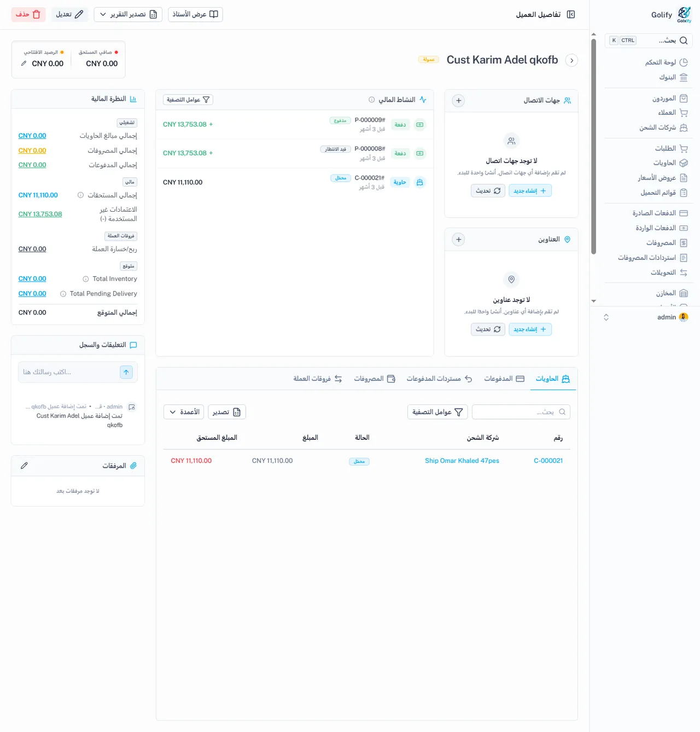Screen dimensions: 700x732
Task: Click إنشاء جديد in contacts card
Action: point(530,191)
